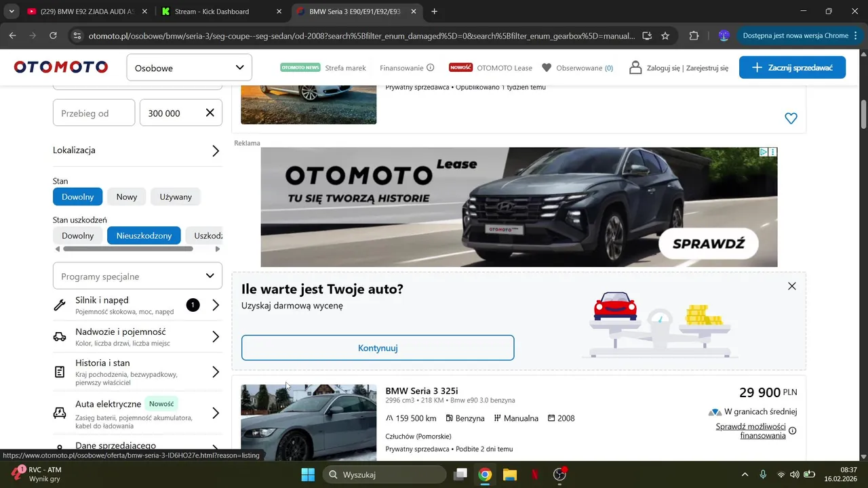Image resolution: width=868 pixels, height=488 pixels.
Task: Click 'Zaloguj się | Zarejestruj się' link
Action: click(688, 68)
